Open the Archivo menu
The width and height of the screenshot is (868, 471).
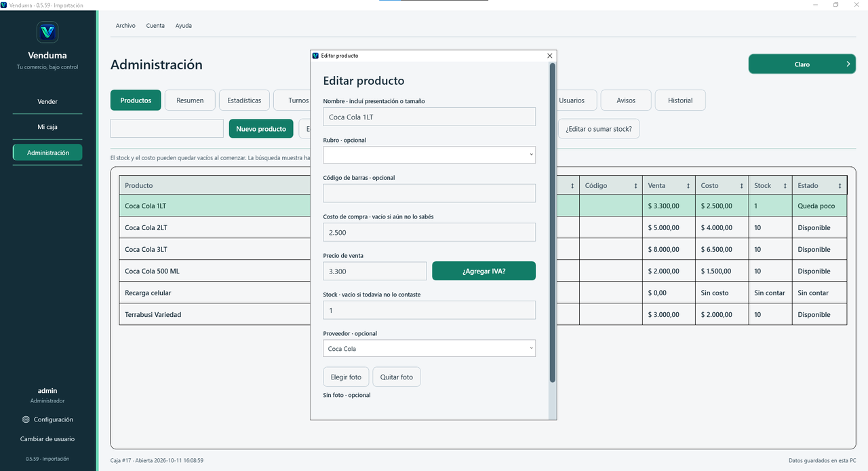[125, 26]
